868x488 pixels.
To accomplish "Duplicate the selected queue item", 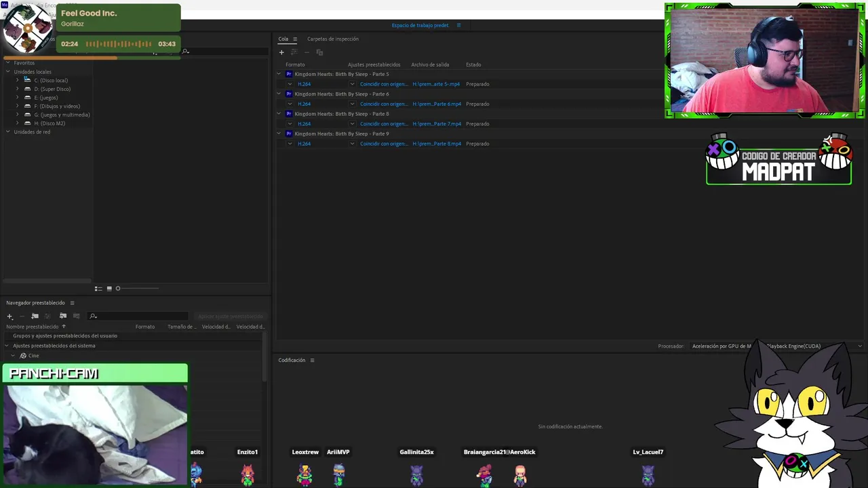I will (x=319, y=52).
